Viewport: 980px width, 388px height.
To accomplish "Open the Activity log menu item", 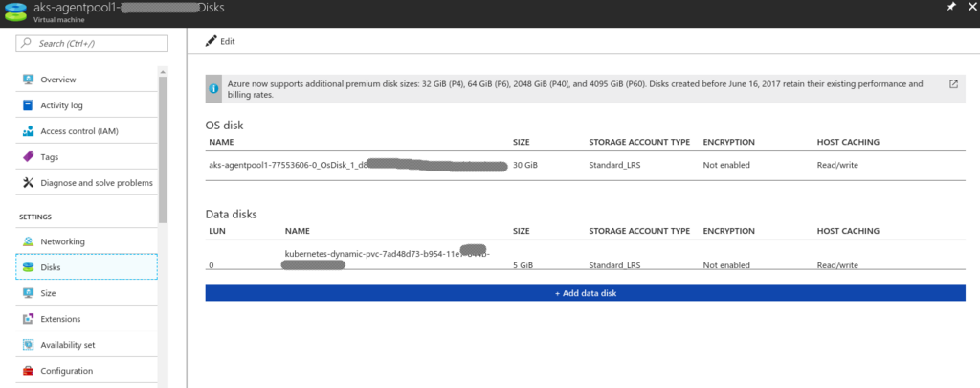I will (86, 105).
